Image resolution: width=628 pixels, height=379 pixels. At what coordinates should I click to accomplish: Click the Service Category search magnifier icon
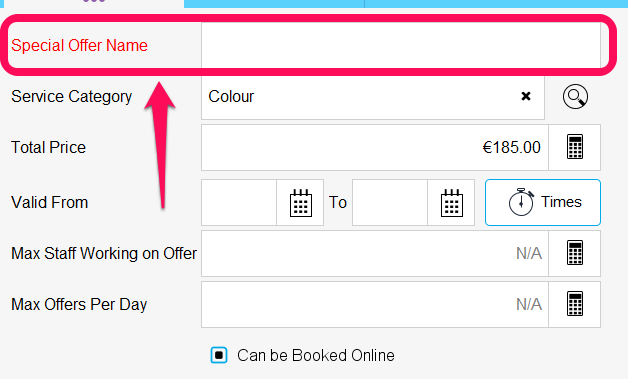[x=575, y=97]
